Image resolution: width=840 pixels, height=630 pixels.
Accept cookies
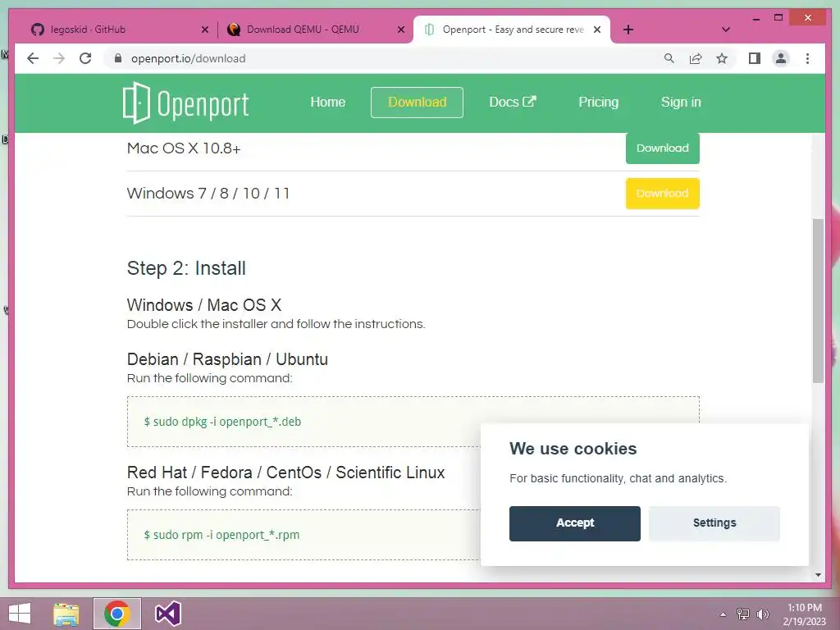pos(575,523)
